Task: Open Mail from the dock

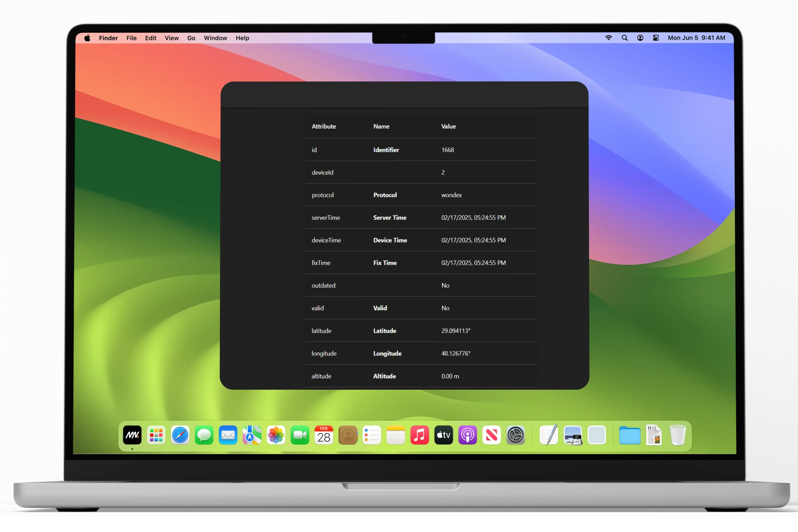Action: click(228, 435)
